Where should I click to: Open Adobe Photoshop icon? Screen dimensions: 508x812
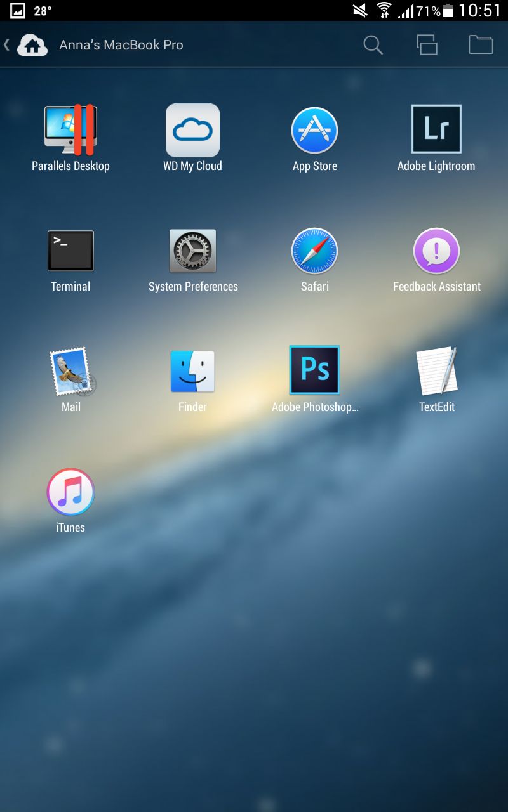(314, 370)
